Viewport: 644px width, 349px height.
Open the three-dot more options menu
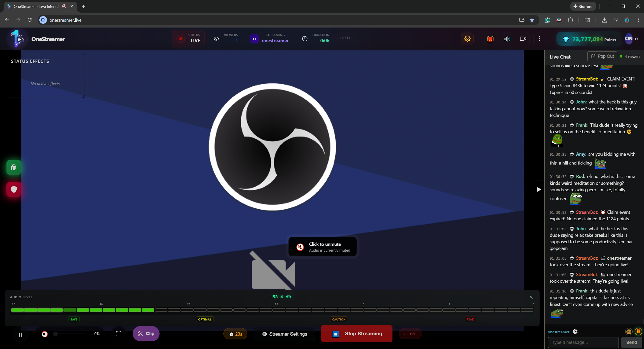(x=539, y=39)
